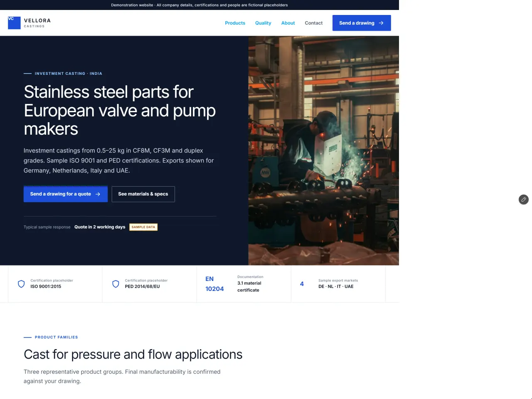
Task: Click the Send a drawing header button
Action: (362, 23)
